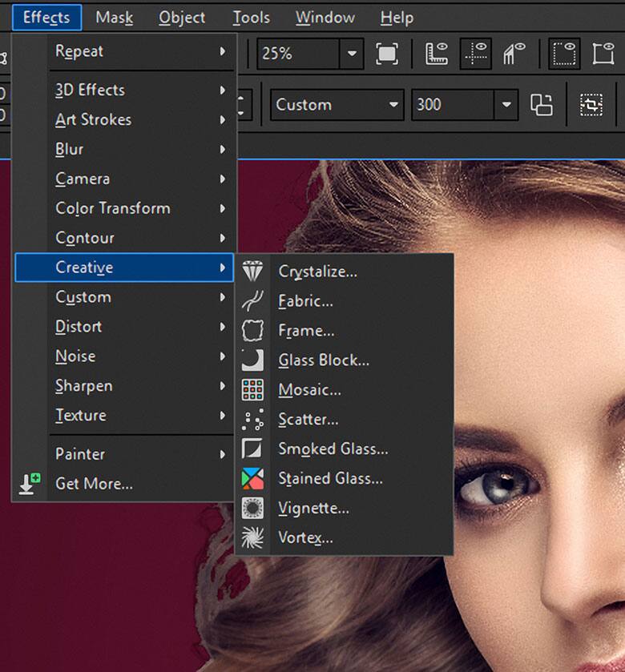The width and height of the screenshot is (625, 672).
Task: Open the Custom preset dropdown
Action: (393, 105)
